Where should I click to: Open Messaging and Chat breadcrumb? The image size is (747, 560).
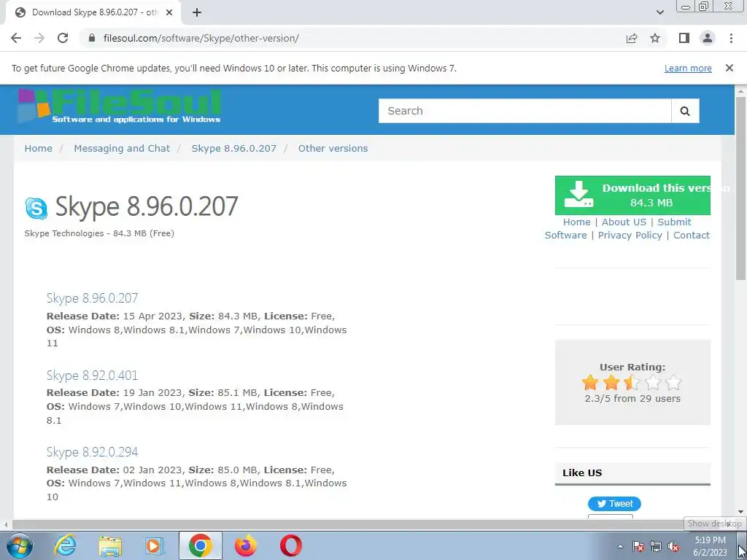(x=122, y=148)
